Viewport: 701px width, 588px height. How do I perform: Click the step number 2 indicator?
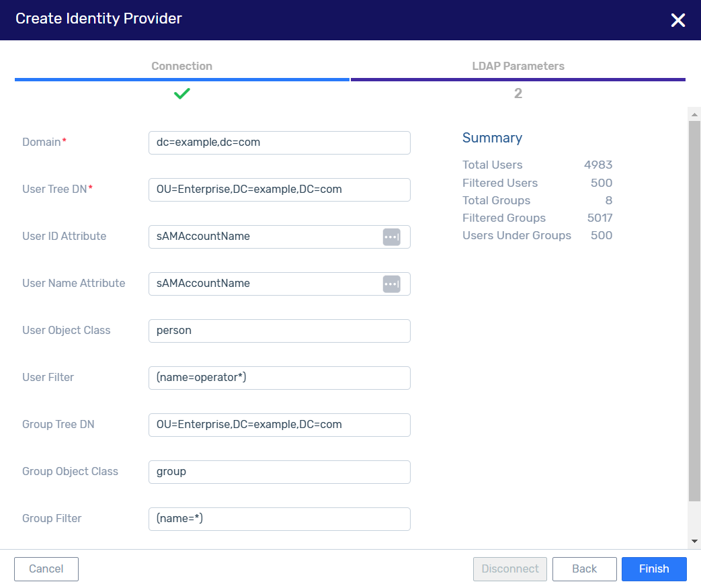click(518, 93)
